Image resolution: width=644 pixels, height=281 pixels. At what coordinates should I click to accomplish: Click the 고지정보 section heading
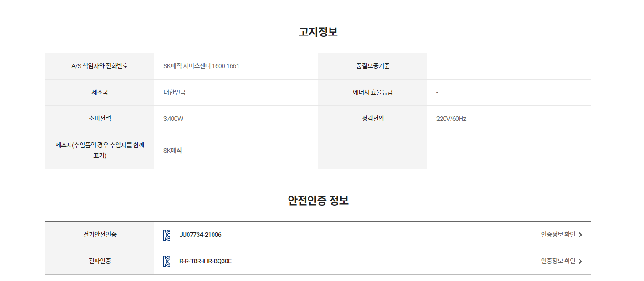[318, 32]
